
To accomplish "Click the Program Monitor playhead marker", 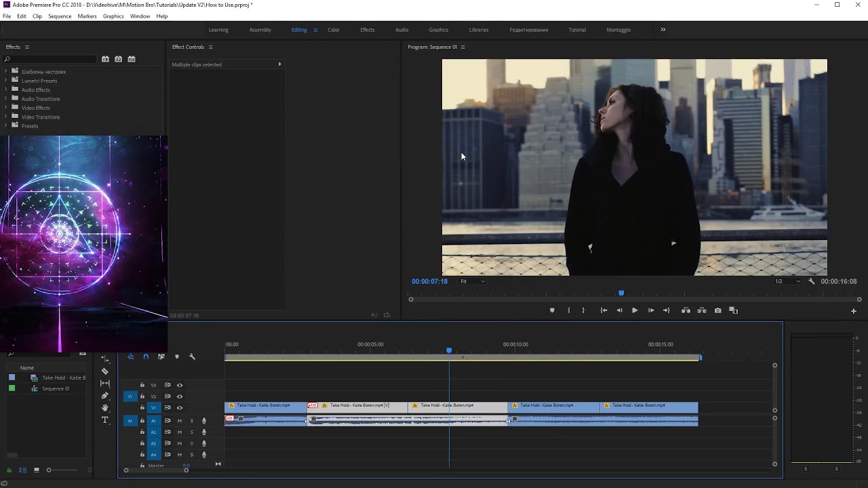I will tap(621, 293).
